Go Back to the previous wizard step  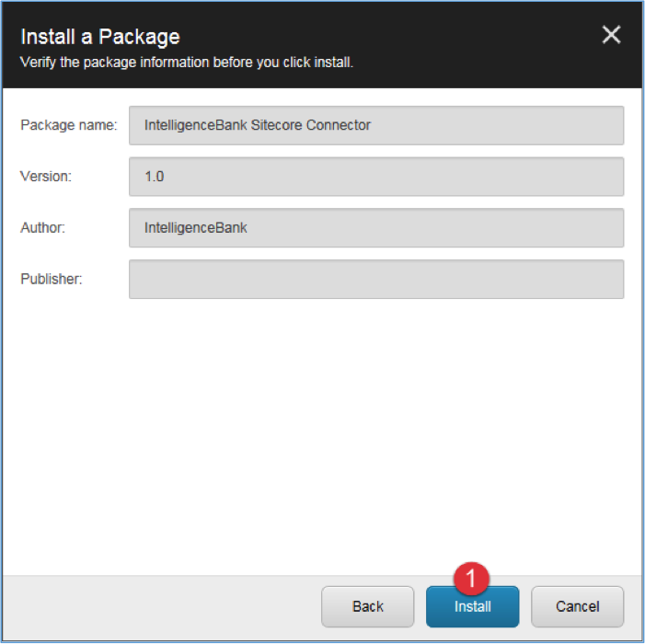[367, 606]
